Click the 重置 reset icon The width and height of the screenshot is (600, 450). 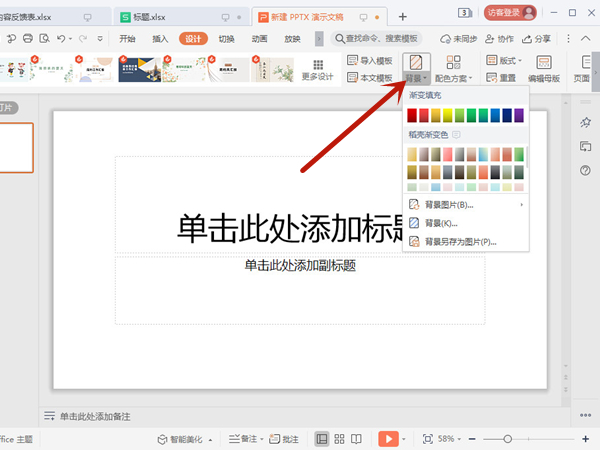click(x=501, y=78)
